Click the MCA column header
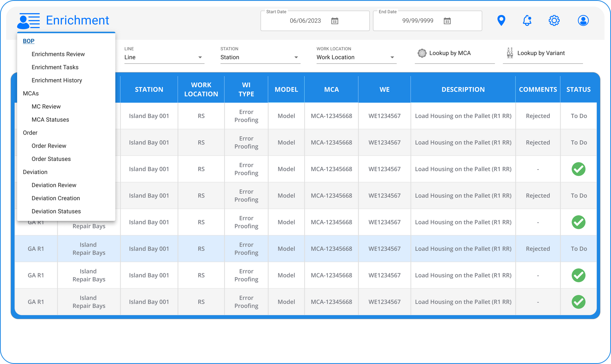The image size is (611, 364). click(332, 89)
